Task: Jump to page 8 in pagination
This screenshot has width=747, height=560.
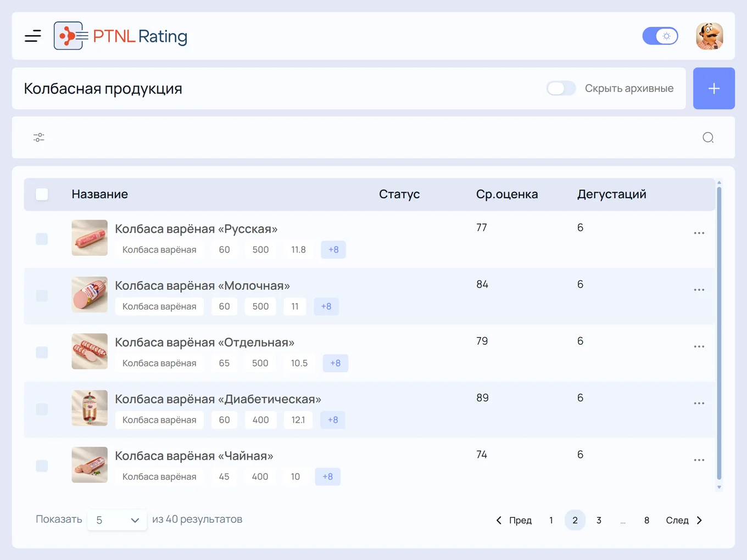Action: pos(646,520)
